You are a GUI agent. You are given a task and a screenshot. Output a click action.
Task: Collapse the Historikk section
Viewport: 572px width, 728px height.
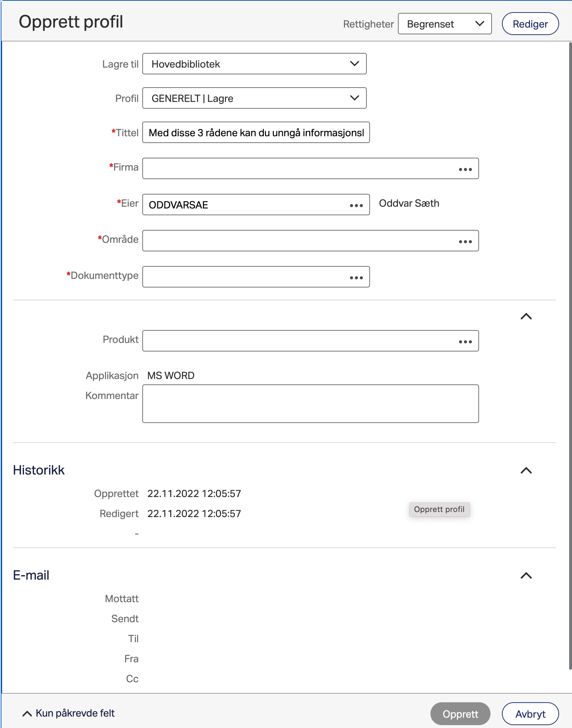click(x=526, y=469)
